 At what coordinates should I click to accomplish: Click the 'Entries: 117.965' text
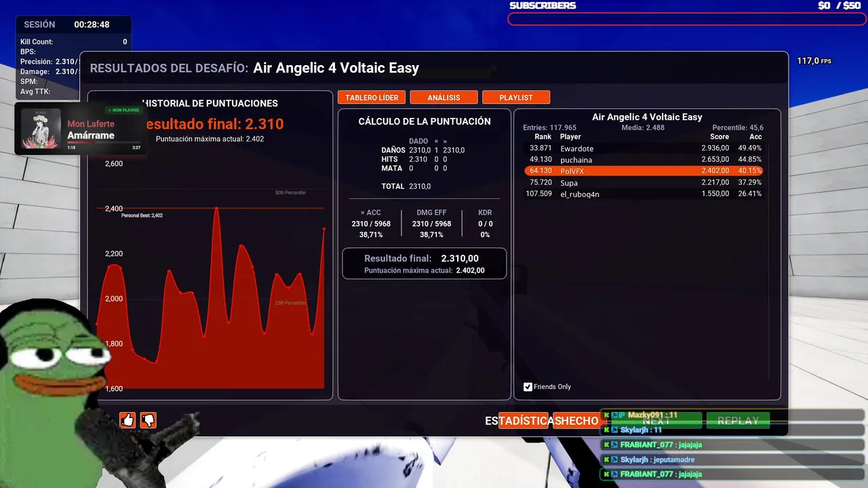pos(549,127)
